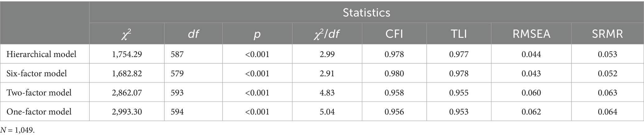Click the chi-square value 1,682.82

point(127,73)
